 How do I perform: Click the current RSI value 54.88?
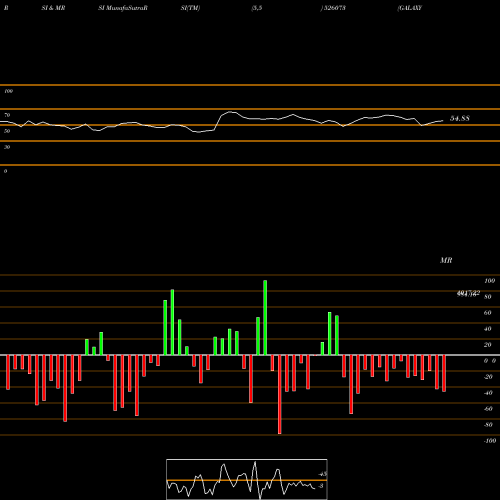(x=460, y=118)
